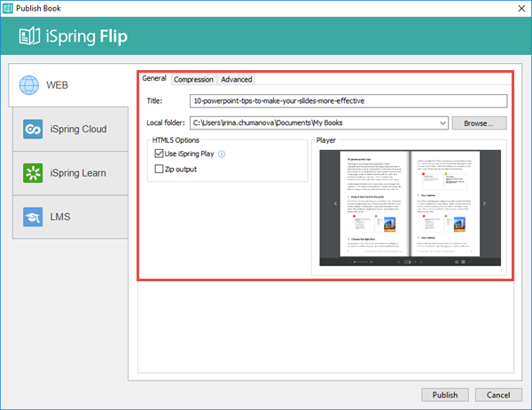The height and width of the screenshot is (410, 532).
Task: Click the Browse... button
Action: coord(479,123)
